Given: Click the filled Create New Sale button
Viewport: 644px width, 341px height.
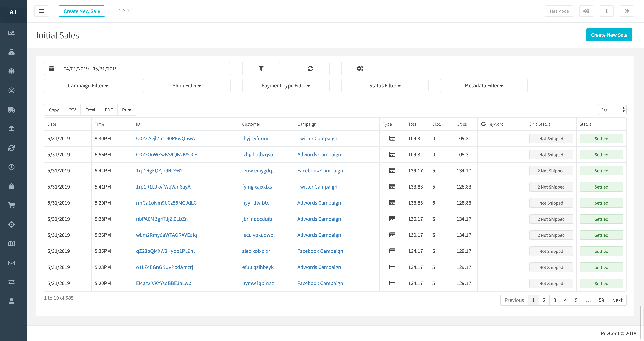Looking at the screenshot, I should pos(609,35).
